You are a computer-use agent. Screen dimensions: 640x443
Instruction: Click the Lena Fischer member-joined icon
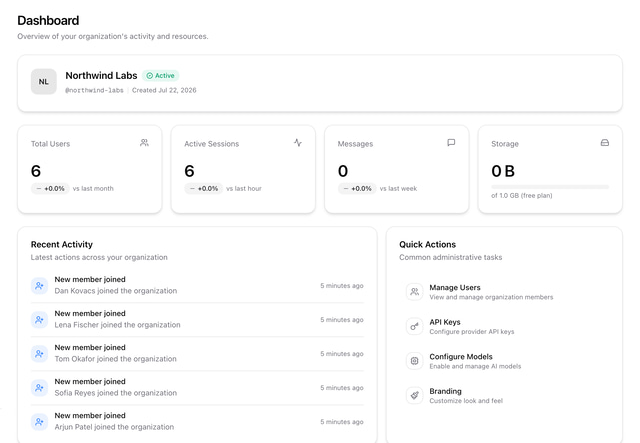40,319
